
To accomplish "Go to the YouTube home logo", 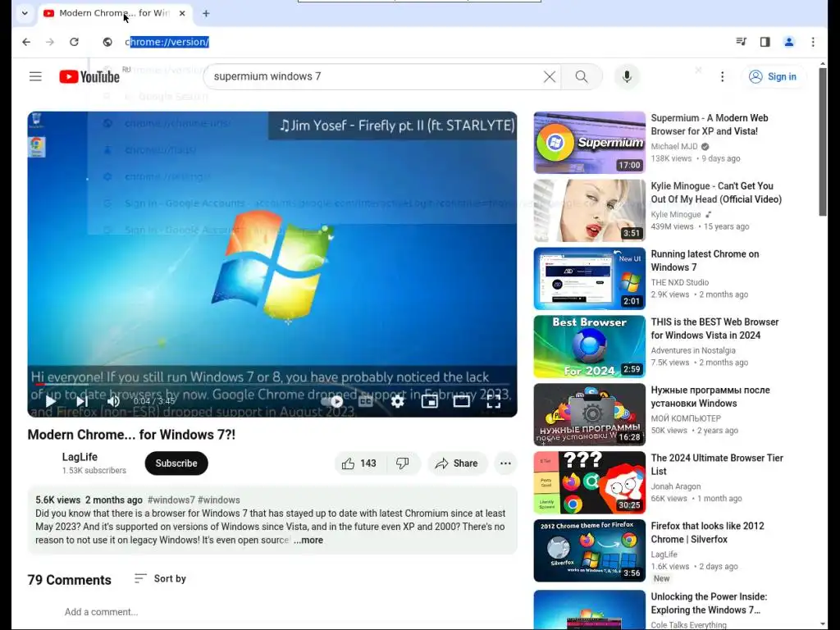I will 89,76.
